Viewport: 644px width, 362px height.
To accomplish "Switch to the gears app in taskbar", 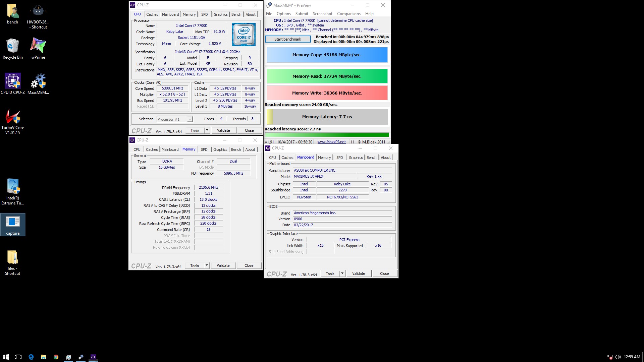I will click(81, 357).
